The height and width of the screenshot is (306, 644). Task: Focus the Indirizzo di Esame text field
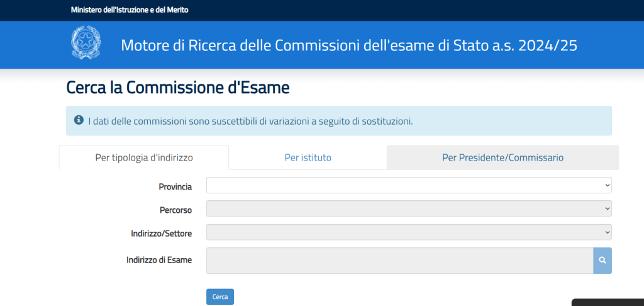point(399,261)
